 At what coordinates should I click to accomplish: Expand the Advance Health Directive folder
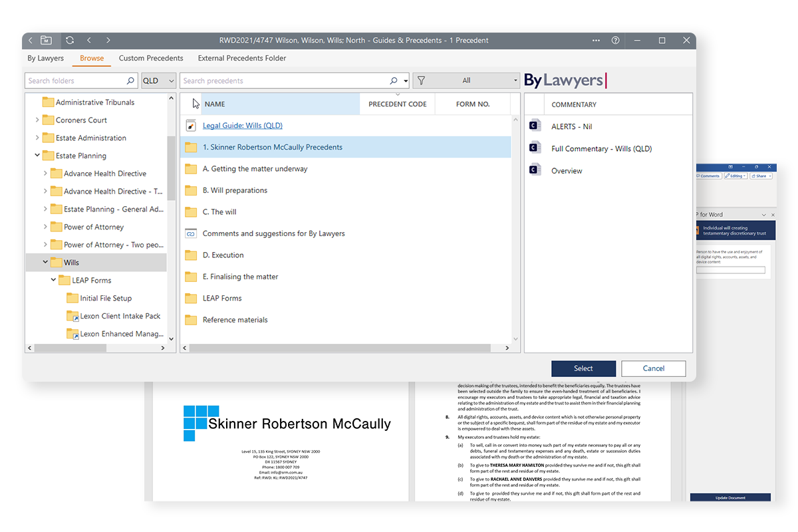click(x=45, y=174)
